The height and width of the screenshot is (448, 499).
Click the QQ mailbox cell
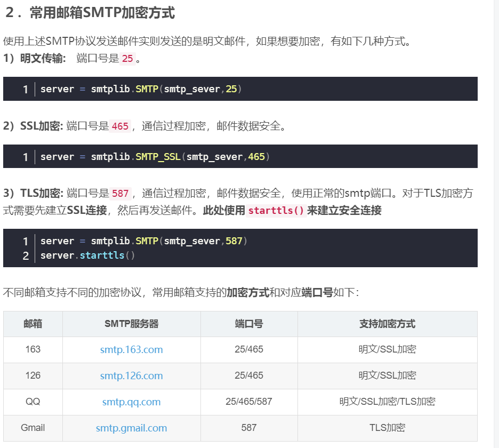tap(33, 402)
